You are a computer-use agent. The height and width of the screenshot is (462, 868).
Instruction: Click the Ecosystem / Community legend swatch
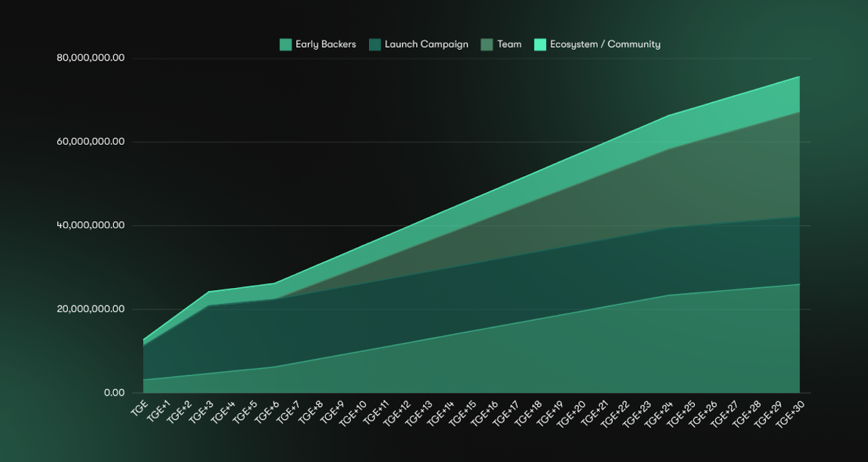540,44
